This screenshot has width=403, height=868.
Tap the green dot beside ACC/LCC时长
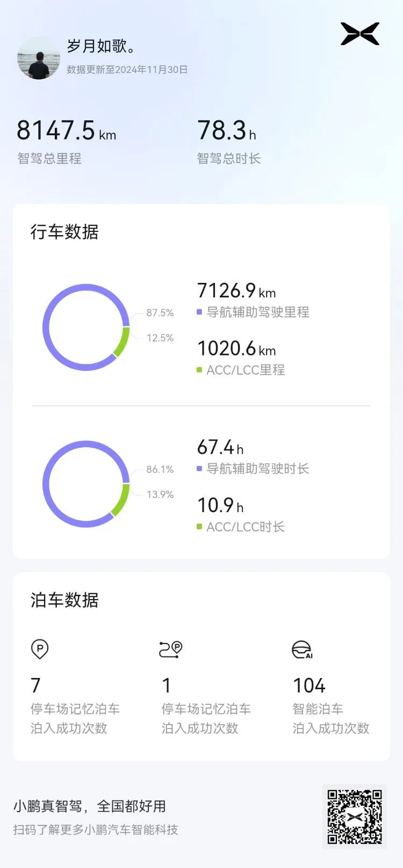199,527
